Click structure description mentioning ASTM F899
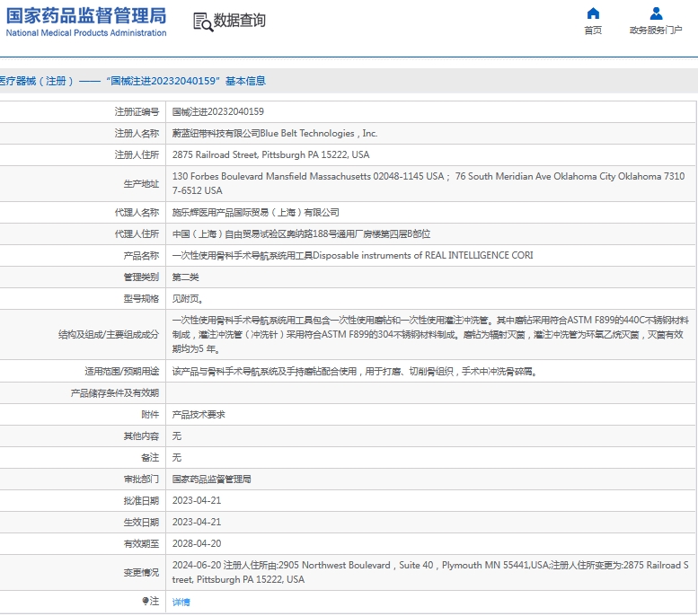The width and height of the screenshot is (698, 616). 430,334
